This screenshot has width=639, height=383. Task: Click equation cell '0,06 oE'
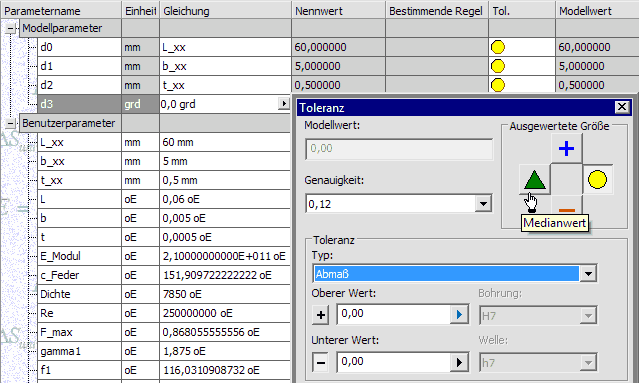tap(225, 199)
